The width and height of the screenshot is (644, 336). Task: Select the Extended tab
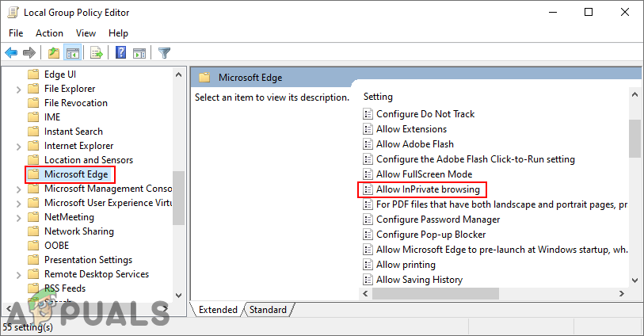coord(218,310)
